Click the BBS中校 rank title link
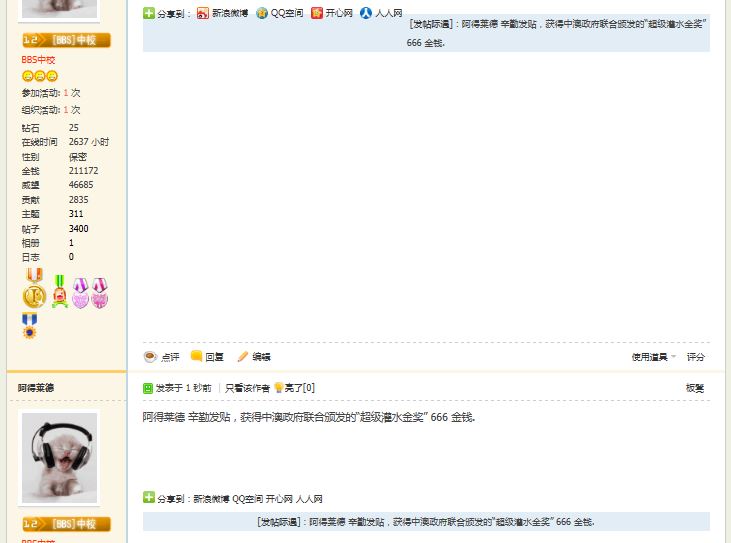 click(x=38, y=60)
